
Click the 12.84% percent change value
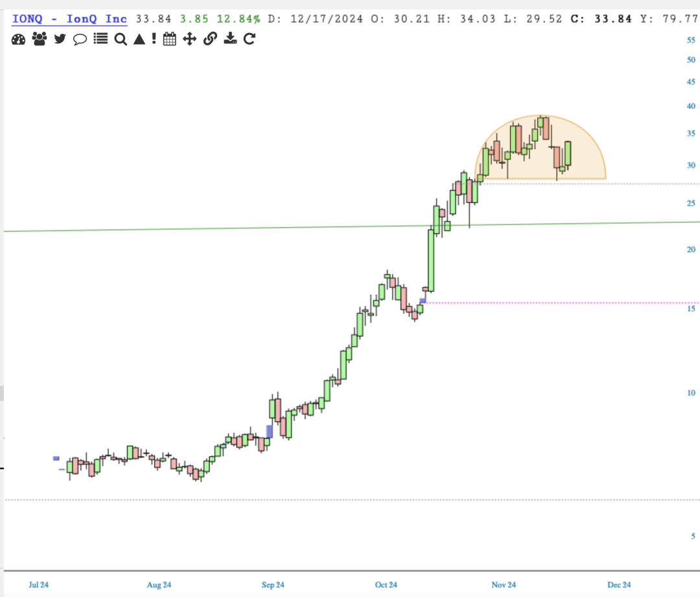click(x=239, y=19)
